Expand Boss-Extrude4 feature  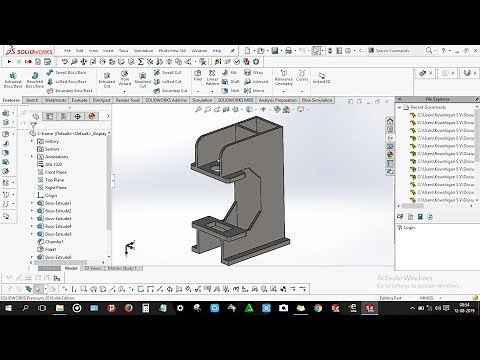[x=32, y=226]
